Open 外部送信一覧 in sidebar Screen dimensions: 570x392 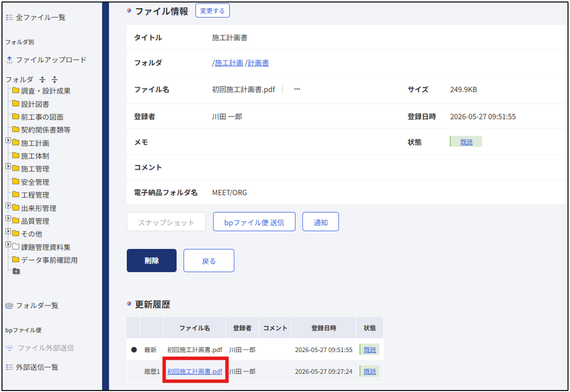coord(37,367)
